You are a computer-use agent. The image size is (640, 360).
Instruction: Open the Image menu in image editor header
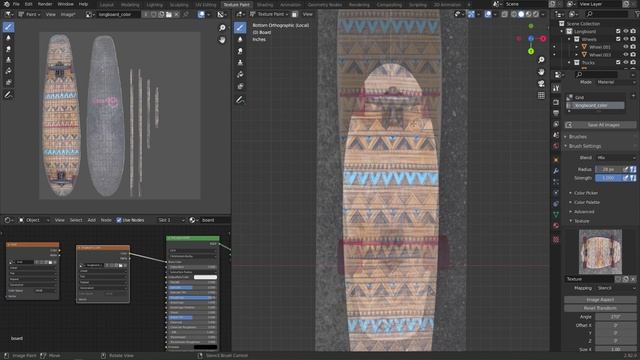coord(68,14)
